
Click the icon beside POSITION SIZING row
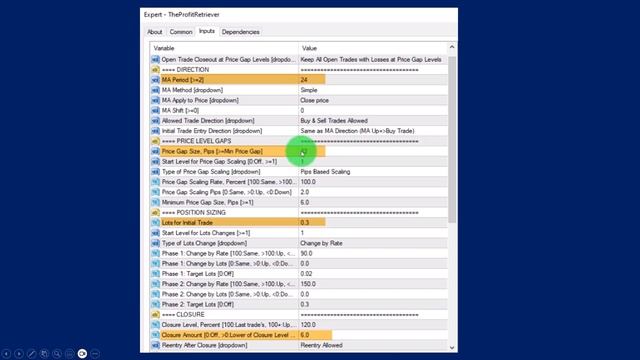(155, 213)
